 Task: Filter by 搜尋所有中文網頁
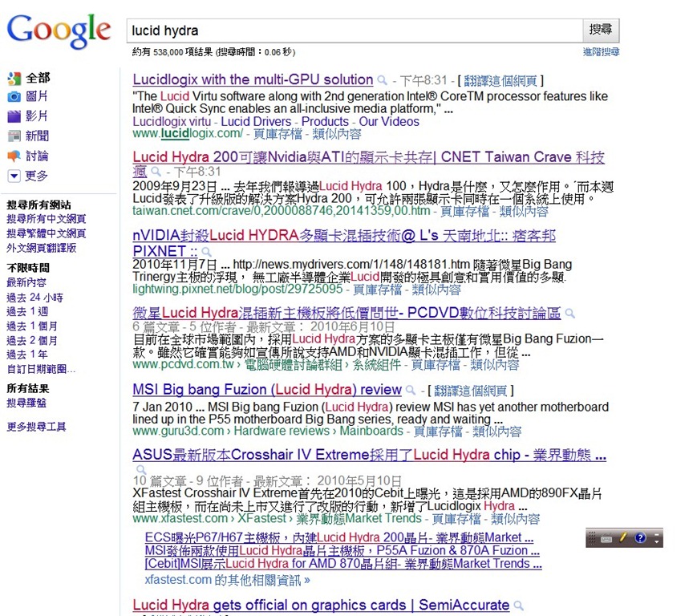[47, 219]
